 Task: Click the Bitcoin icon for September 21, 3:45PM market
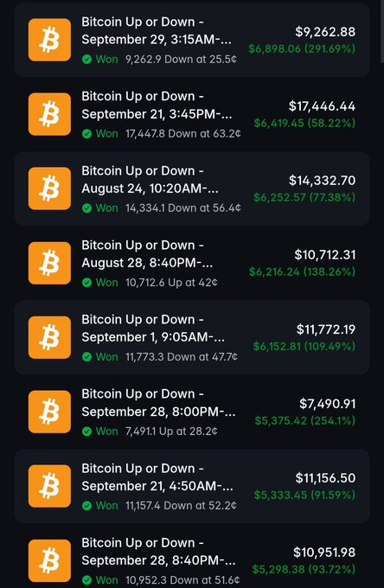[49, 114]
